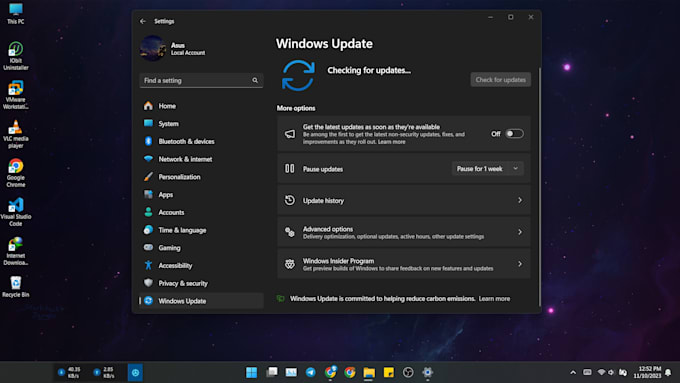Expand Windows Insider Program chevron
This screenshot has width=680, height=383.
520,264
